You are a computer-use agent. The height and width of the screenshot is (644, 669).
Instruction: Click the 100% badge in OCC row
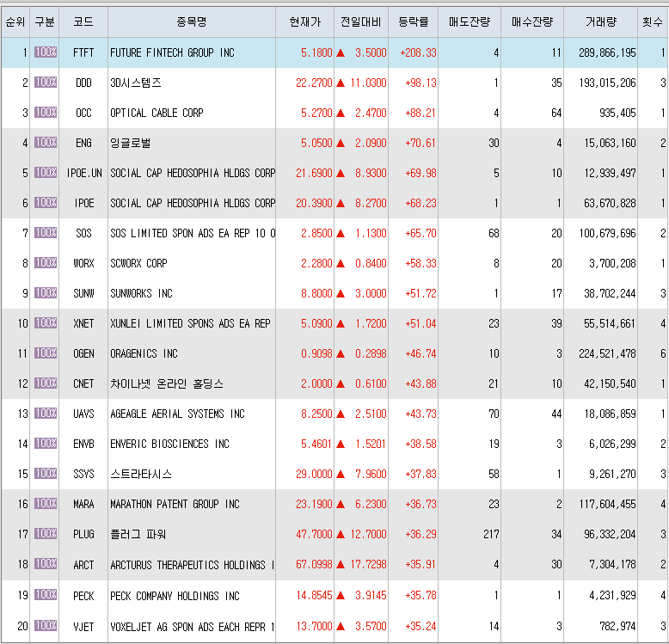pyautogui.click(x=46, y=112)
